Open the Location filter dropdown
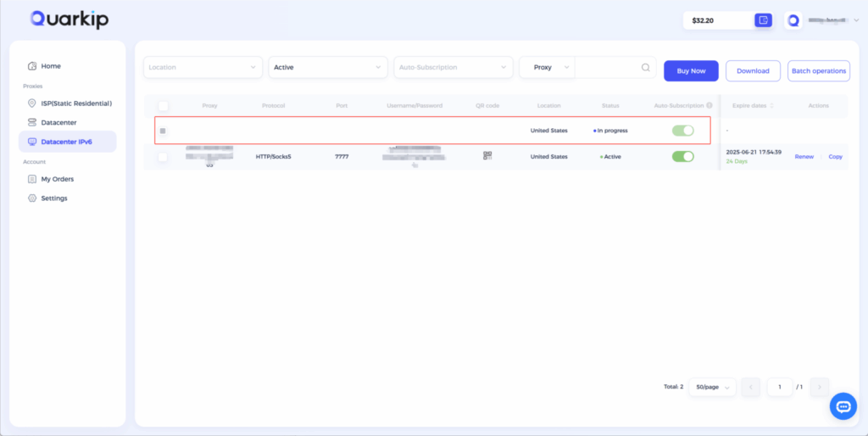This screenshot has width=868, height=436. click(203, 67)
